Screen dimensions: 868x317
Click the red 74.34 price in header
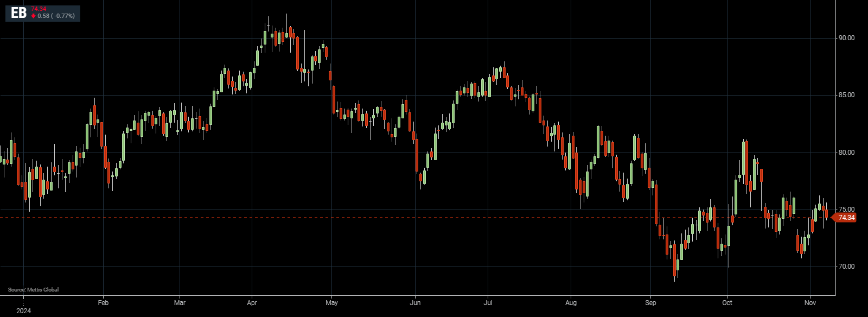(x=39, y=9)
